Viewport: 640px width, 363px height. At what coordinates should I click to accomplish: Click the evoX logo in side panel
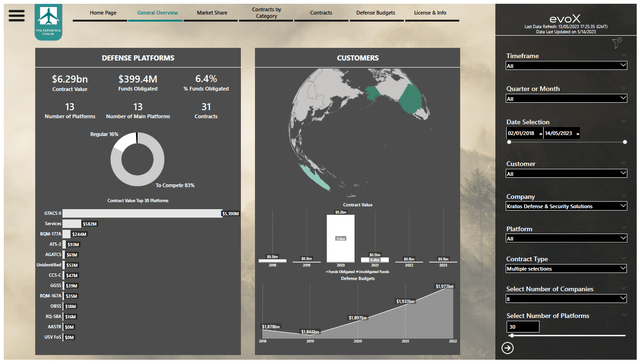coord(565,19)
